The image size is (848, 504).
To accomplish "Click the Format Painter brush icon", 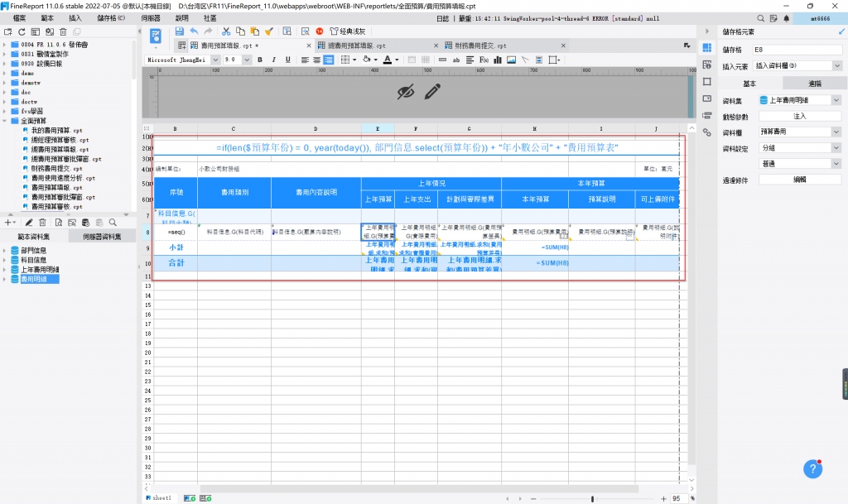I will pyautogui.click(x=269, y=31).
